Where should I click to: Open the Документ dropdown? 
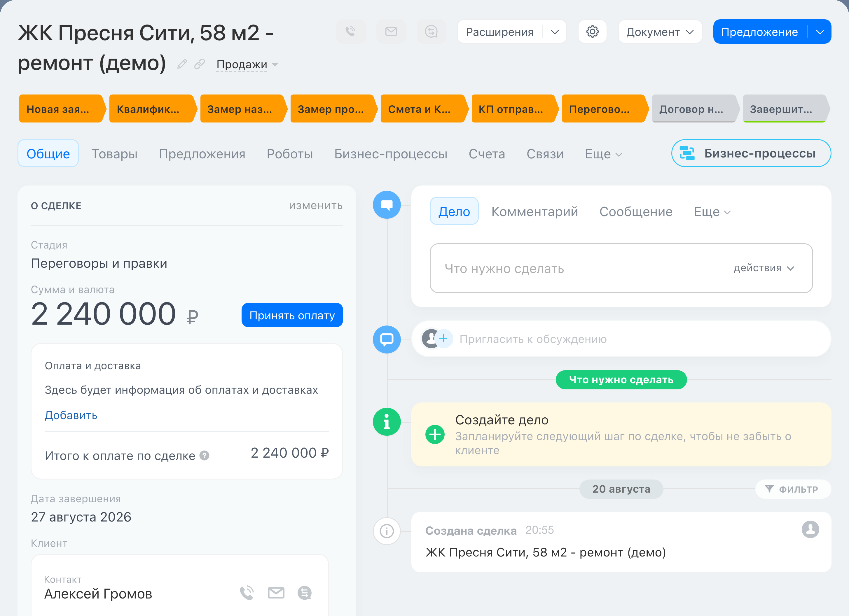(x=660, y=32)
